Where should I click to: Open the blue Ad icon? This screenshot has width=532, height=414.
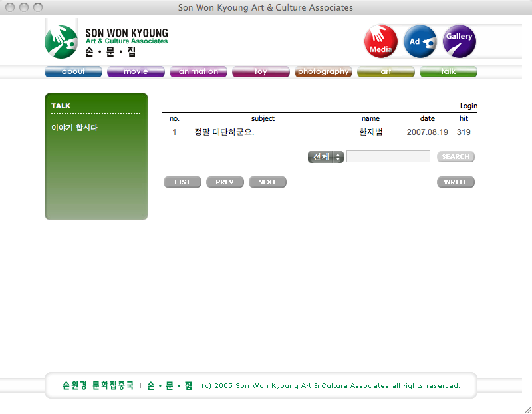pyautogui.click(x=420, y=41)
